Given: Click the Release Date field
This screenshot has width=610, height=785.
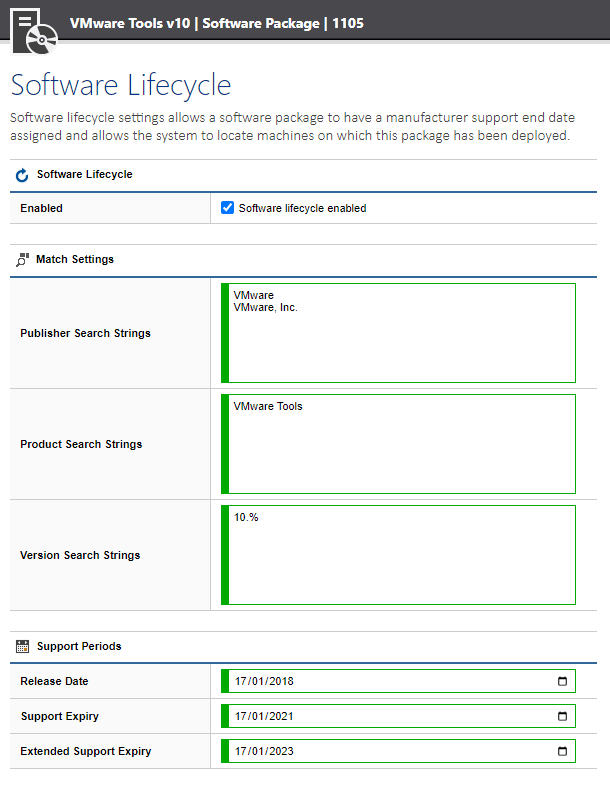Looking at the screenshot, I should click(380, 682).
